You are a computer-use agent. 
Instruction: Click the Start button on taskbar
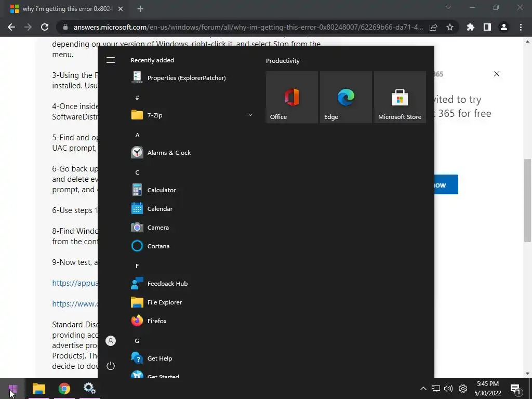click(x=13, y=389)
